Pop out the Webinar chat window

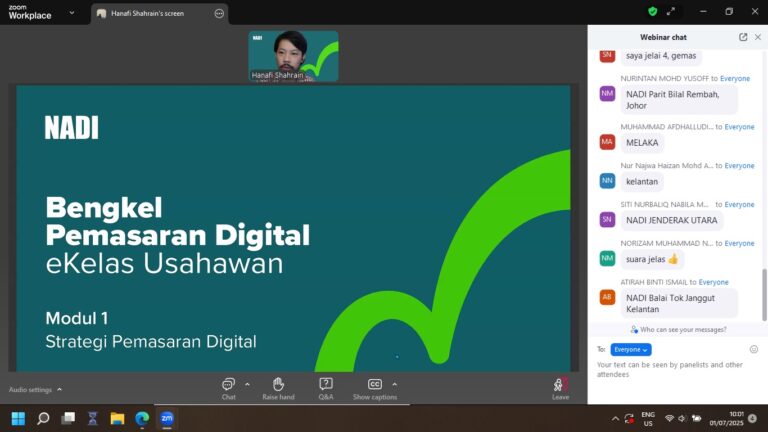[x=743, y=37]
